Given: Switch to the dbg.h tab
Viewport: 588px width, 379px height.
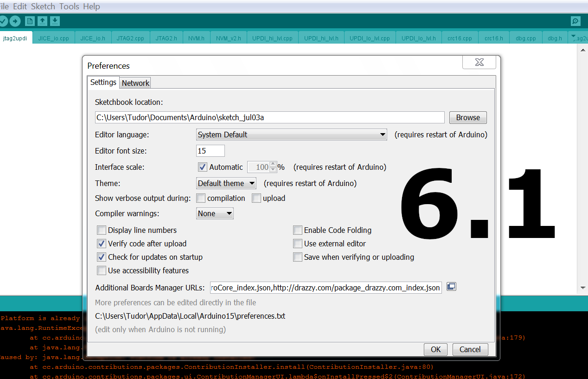Looking at the screenshot, I should 555,38.
